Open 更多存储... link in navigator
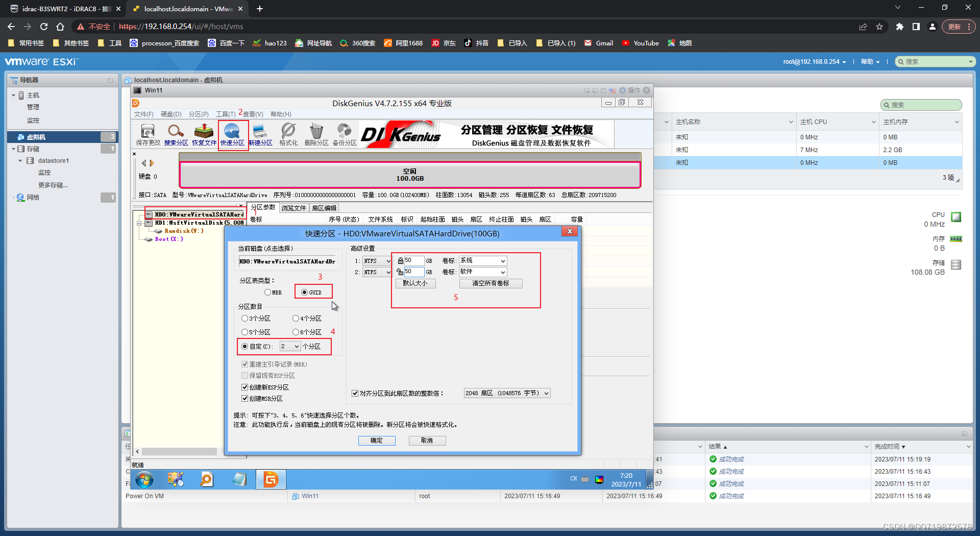This screenshot has width=980, height=536. (53, 185)
